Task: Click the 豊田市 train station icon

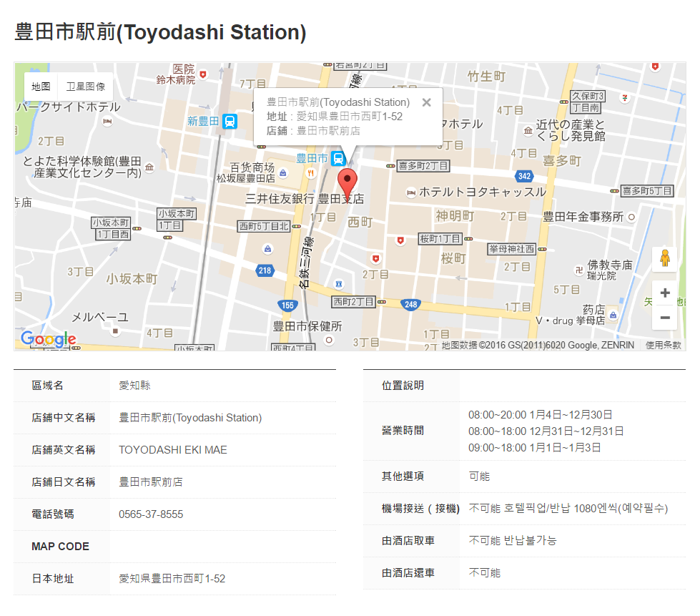Action: (338, 158)
